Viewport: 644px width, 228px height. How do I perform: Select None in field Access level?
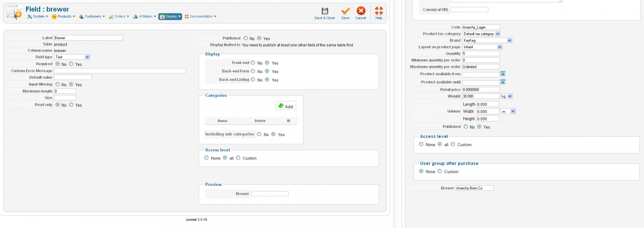click(x=207, y=158)
